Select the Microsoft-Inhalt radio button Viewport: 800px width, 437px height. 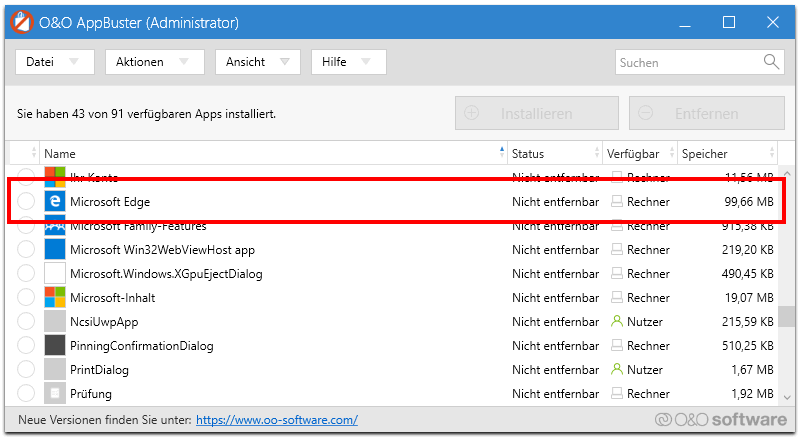pos(26,297)
